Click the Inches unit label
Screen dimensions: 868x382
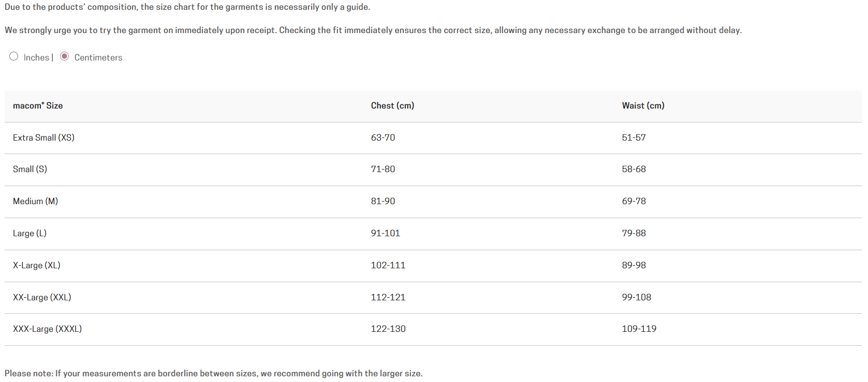[36, 57]
